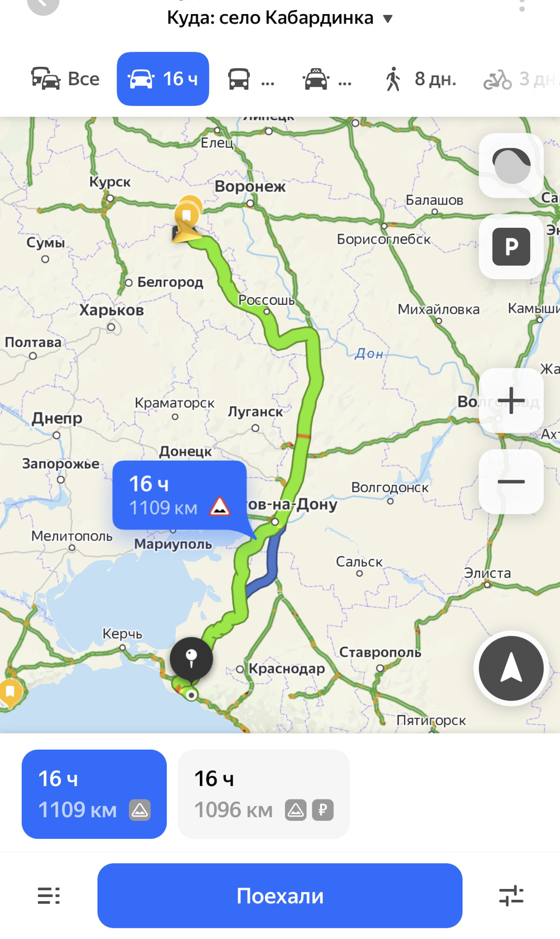This screenshot has width=560, height=939.
Task: Toggle the traffic layer button
Action: coord(511,165)
